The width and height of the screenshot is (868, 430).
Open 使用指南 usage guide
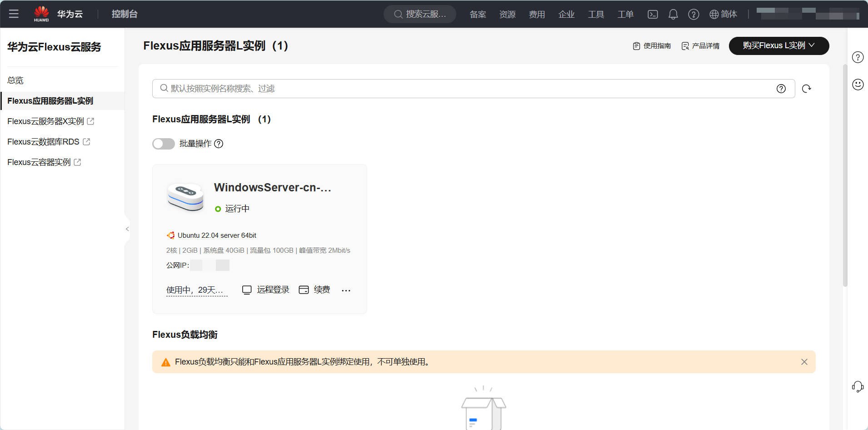tap(652, 46)
